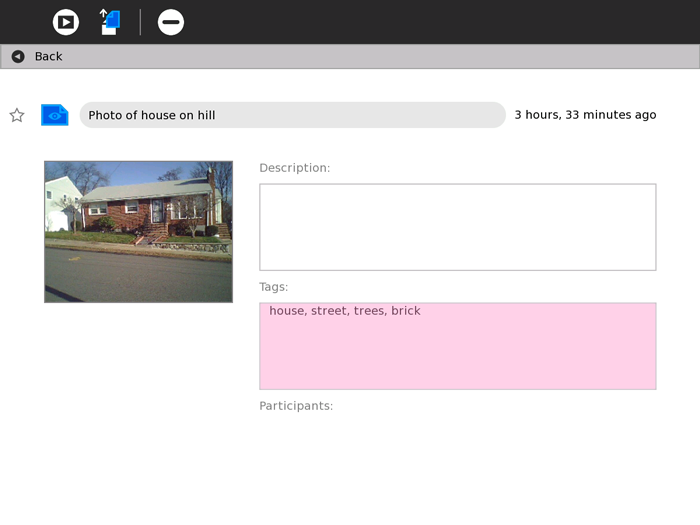Click the 'Description:' label
Screen dimensions: 700x525
(x=295, y=168)
